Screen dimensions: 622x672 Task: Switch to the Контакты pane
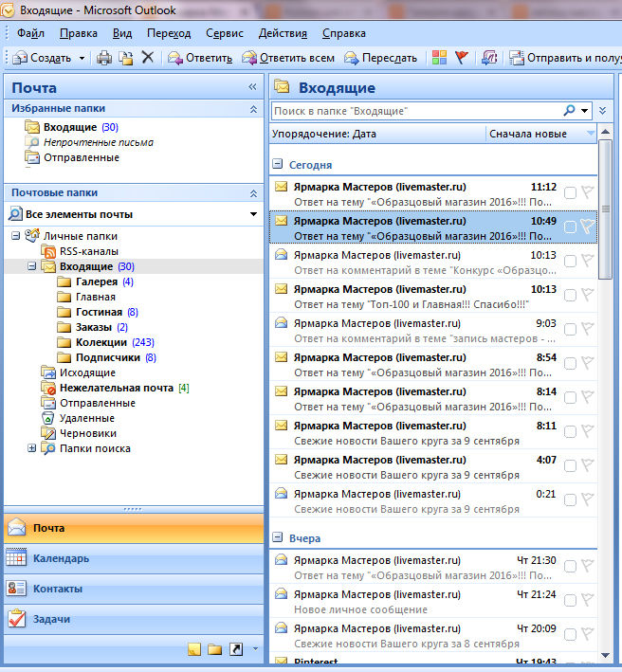(134, 589)
